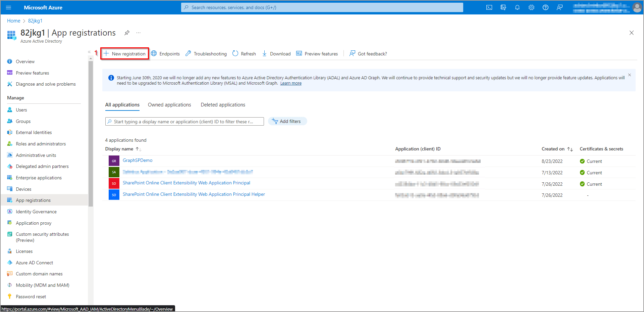The width and height of the screenshot is (644, 312).
Task: Open the Learn more link in banner
Action: point(291,83)
